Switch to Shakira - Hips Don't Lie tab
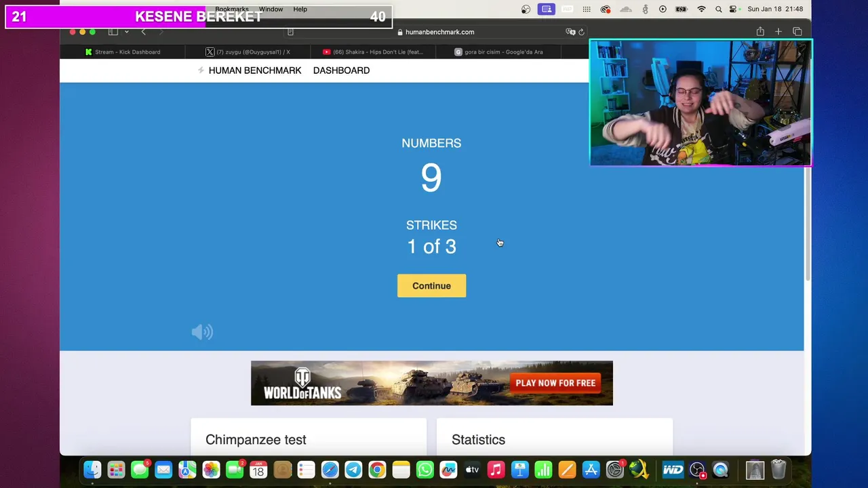Viewport: 868px width, 488px height. click(x=372, y=52)
